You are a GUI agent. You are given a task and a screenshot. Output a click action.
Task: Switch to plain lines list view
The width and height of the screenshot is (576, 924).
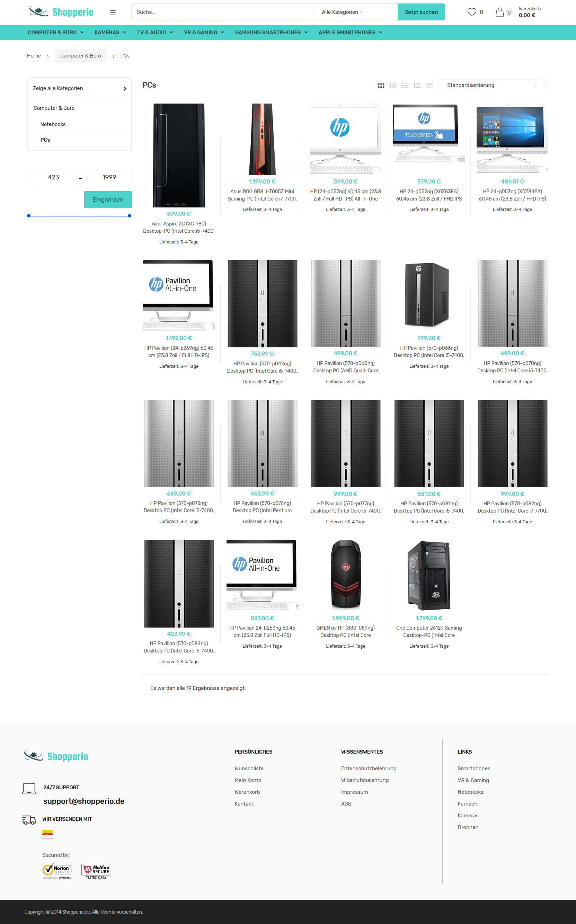coord(429,85)
